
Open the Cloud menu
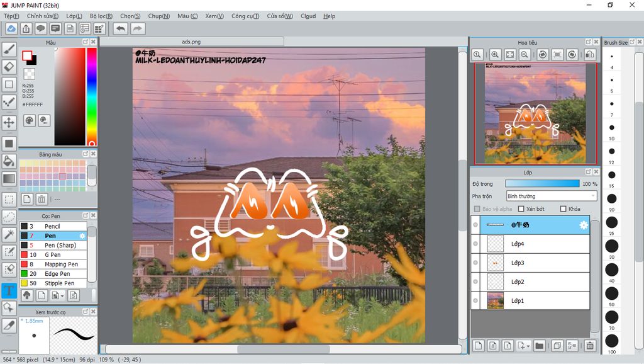click(x=308, y=16)
